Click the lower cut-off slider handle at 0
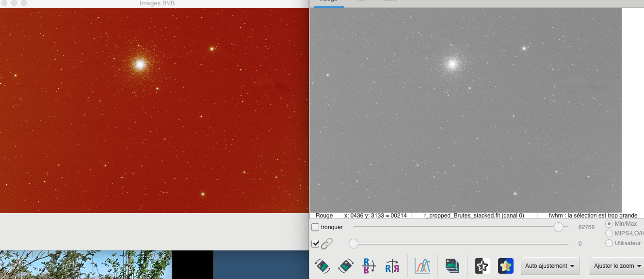 click(x=354, y=244)
